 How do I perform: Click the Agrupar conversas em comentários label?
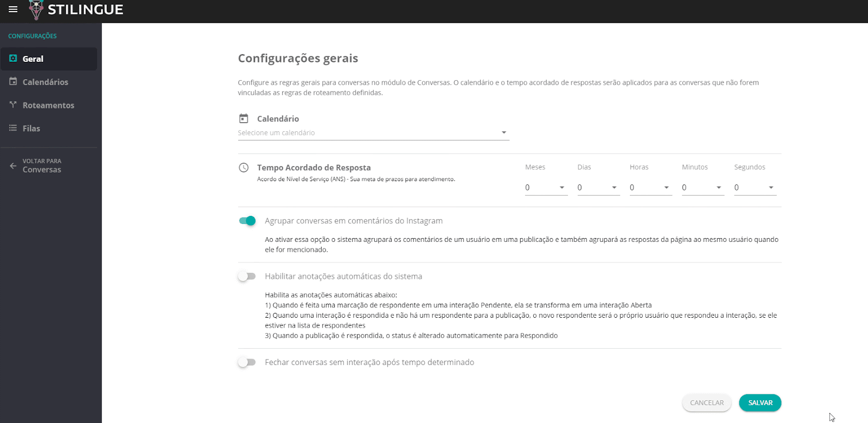[x=354, y=221]
